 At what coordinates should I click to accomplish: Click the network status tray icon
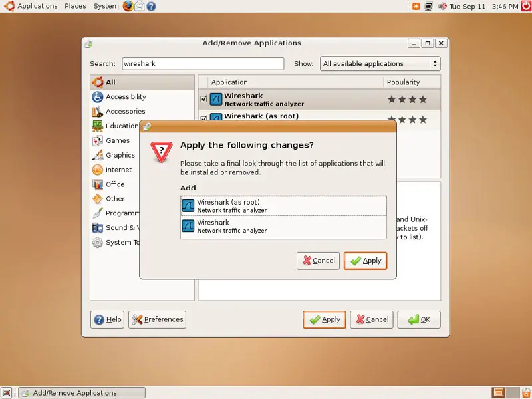click(x=429, y=6)
